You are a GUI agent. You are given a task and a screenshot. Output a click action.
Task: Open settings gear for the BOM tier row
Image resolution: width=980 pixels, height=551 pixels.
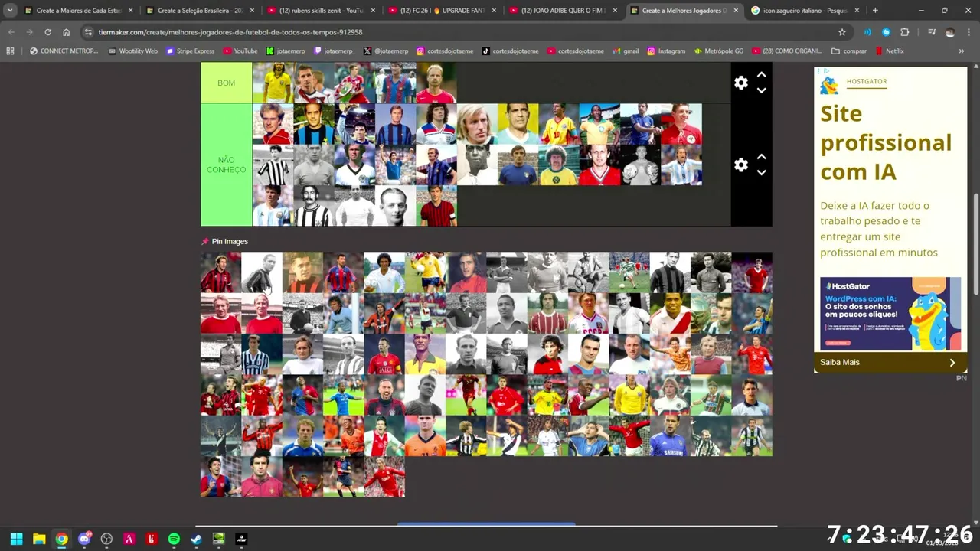pos(740,83)
